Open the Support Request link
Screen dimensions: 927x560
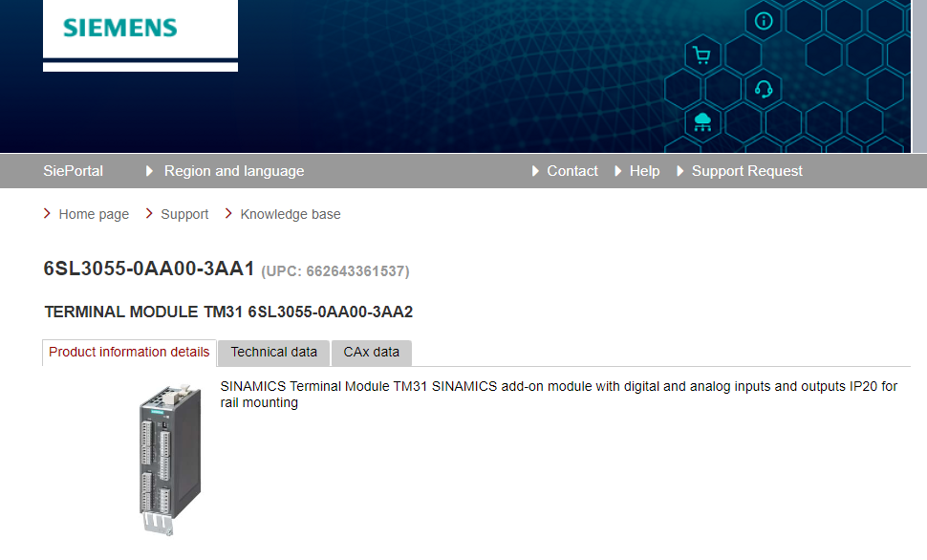pyautogui.click(x=746, y=171)
